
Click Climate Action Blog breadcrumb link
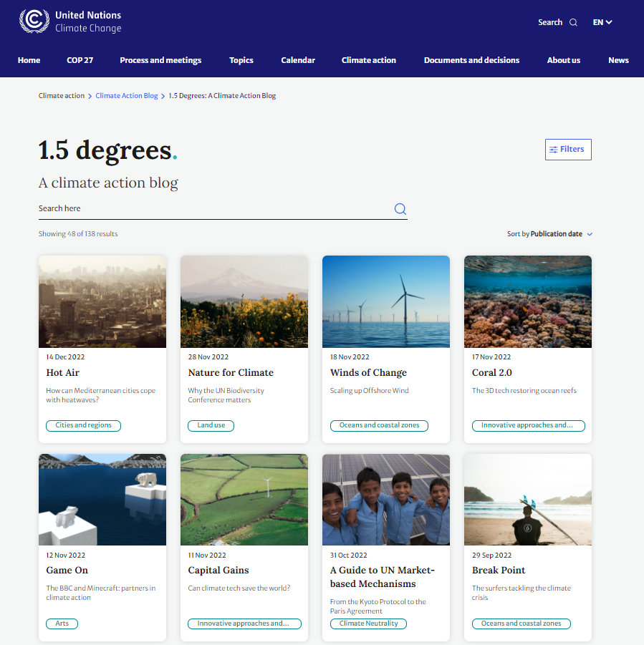point(127,95)
